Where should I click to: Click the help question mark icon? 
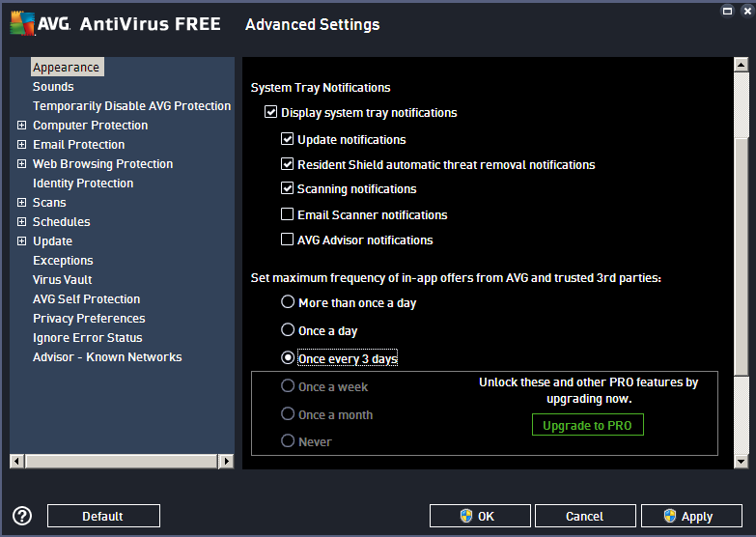click(x=22, y=516)
